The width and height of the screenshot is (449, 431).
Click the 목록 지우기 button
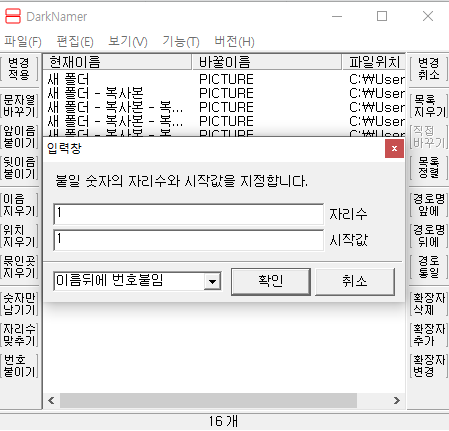pyautogui.click(x=429, y=106)
